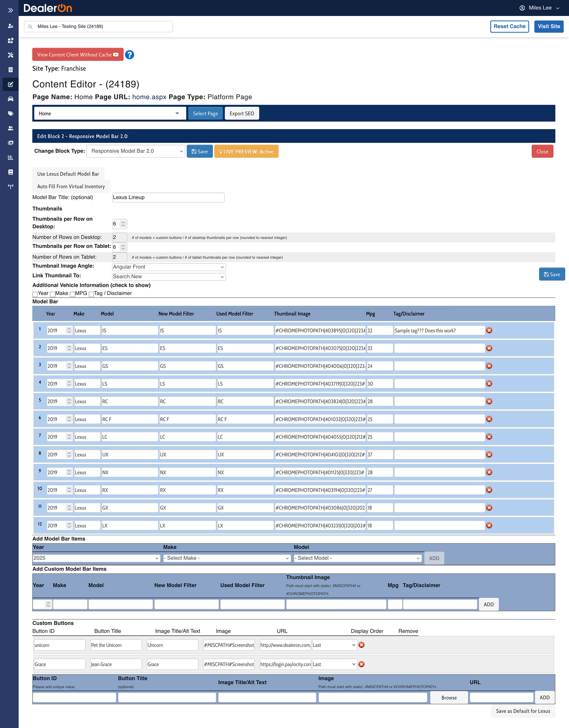Open the wrench and screwdriver tools icon
This screenshot has width=569, height=728.
[10, 55]
